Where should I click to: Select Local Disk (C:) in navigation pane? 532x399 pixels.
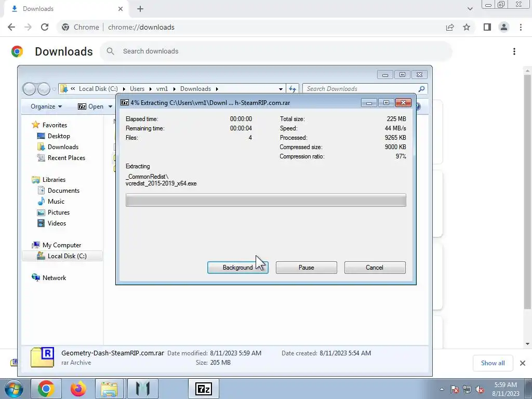coord(62,256)
